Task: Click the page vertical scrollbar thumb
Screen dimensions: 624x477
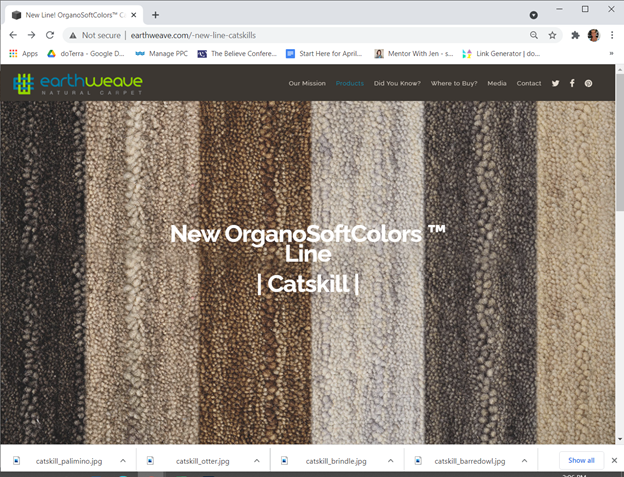Action: click(620, 142)
